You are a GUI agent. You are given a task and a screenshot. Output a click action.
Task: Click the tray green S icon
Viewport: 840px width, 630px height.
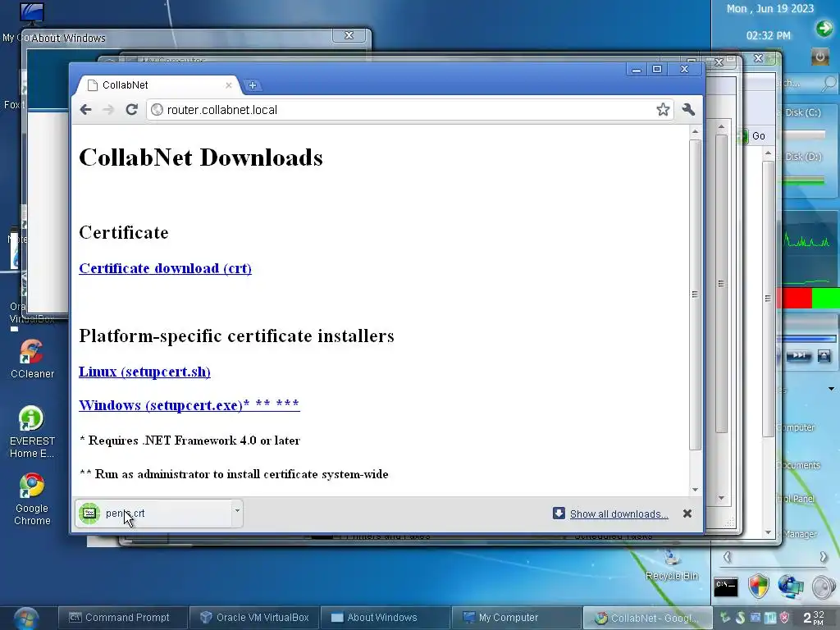741,618
